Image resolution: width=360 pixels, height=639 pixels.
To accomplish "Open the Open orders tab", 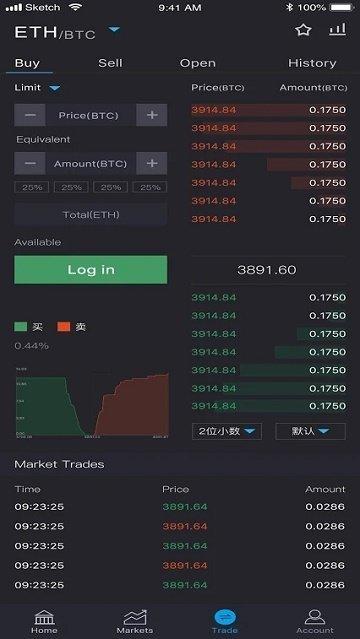I will click(198, 63).
